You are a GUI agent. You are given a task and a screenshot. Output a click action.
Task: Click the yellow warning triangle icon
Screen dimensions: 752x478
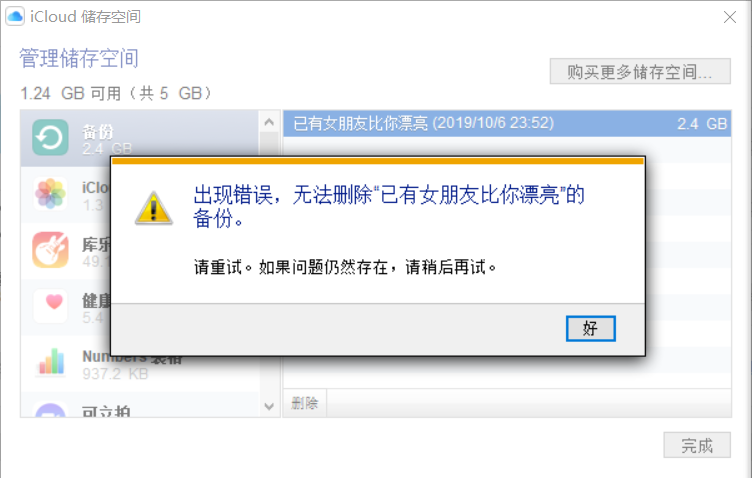(x=153, y=209)
